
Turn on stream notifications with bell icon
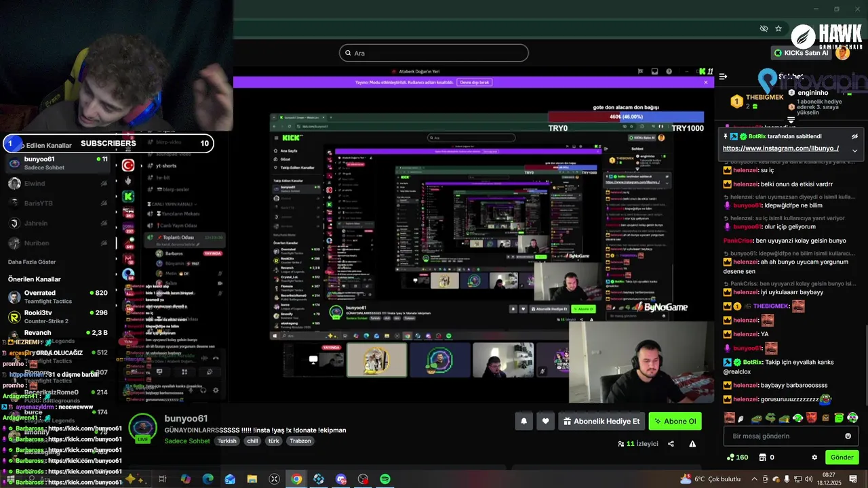(524, 422)
